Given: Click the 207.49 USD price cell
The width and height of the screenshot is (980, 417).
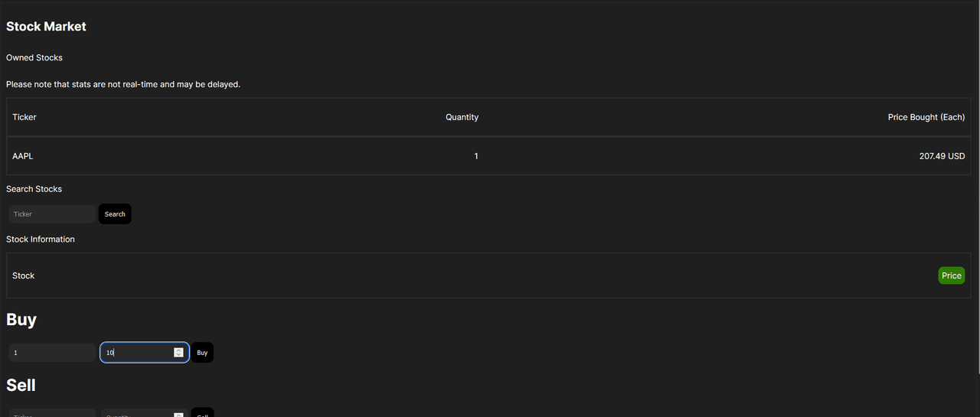Looking at the screenshot, I should point(942,156).
